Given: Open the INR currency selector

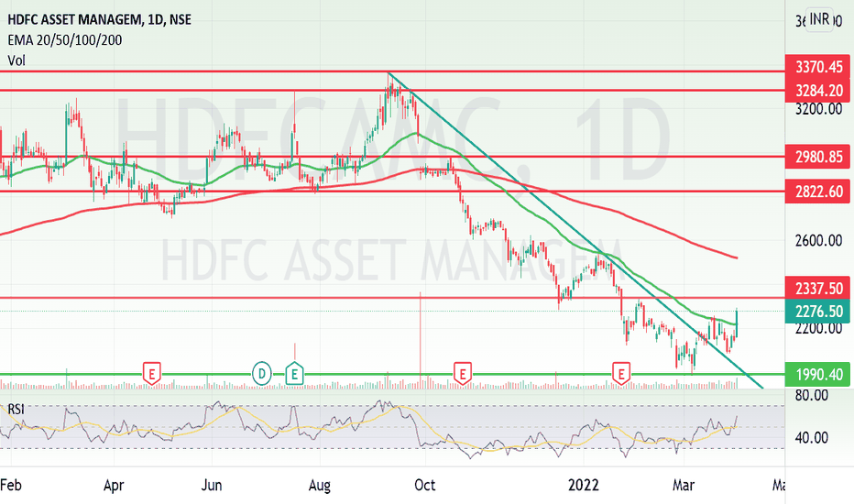Looking at the screenshot, I should coord(819,20).
